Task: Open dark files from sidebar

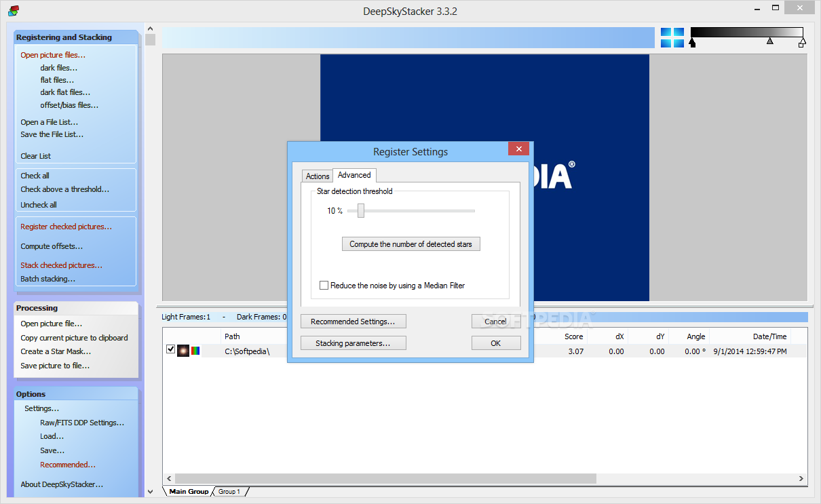Action: click(59, 68)
